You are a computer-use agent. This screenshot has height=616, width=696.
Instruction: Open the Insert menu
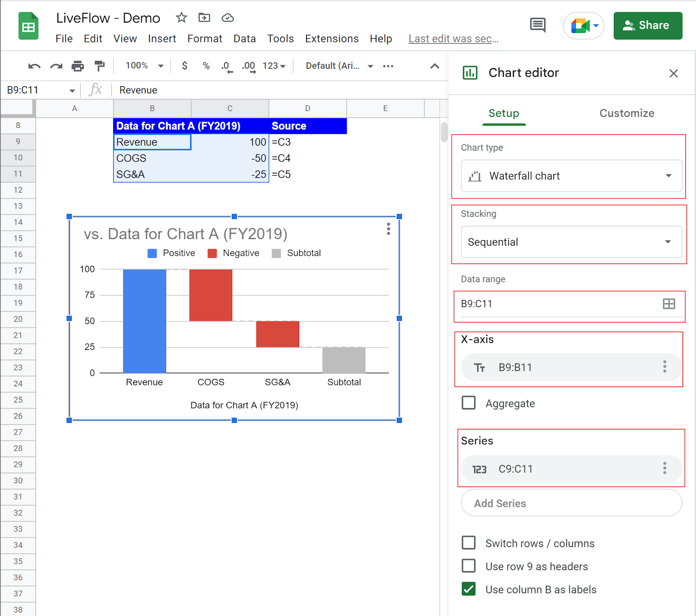click(162, 39)
